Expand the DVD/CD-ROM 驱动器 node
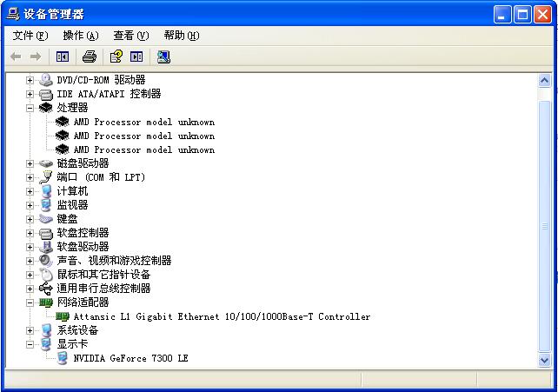This screenshot has width=558, height=392. (30, 80)
